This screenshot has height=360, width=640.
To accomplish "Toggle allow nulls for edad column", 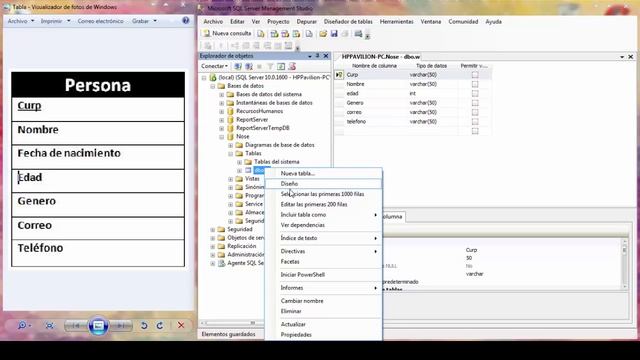I will (475, 93).
